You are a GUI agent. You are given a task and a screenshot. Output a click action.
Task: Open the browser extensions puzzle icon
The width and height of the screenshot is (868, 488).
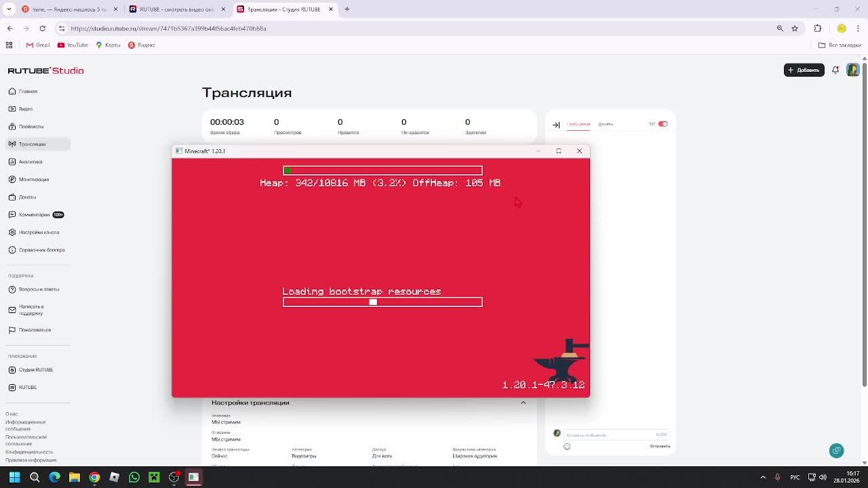(x=818, y=28)
